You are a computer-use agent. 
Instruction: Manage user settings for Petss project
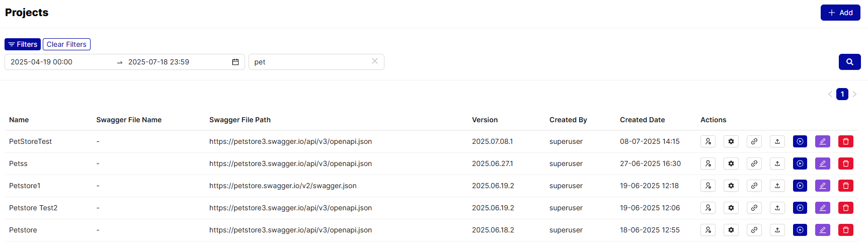(x=707, y=163)
